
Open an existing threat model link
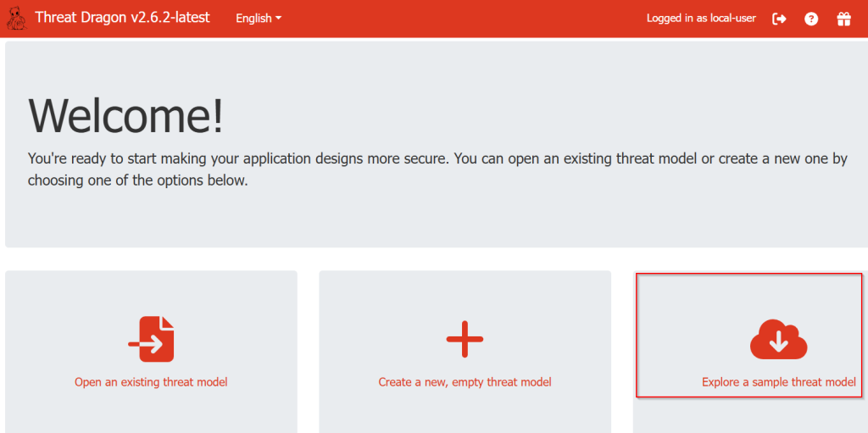pyautogui.click(x=151, y=382)
